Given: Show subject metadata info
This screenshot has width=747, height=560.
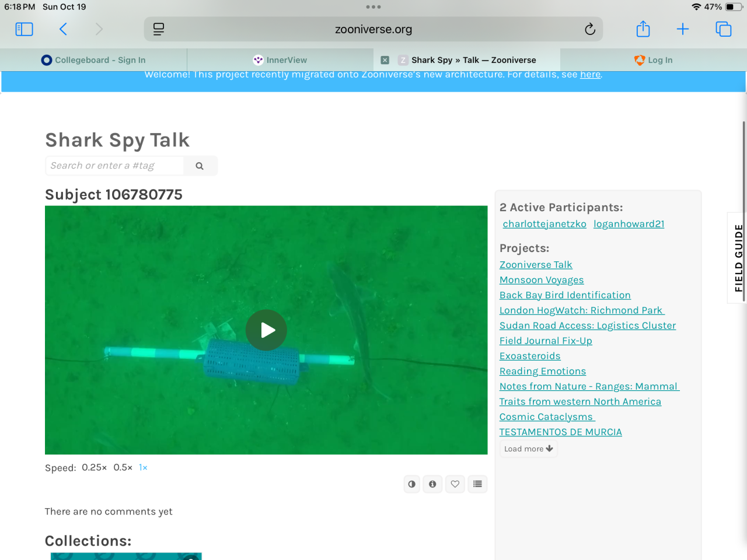Looking at the screenshot, I should pos(432,484).
